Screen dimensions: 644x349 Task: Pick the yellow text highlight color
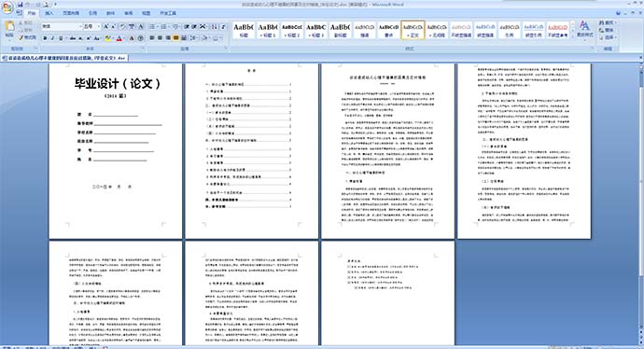tap(108, 38)
